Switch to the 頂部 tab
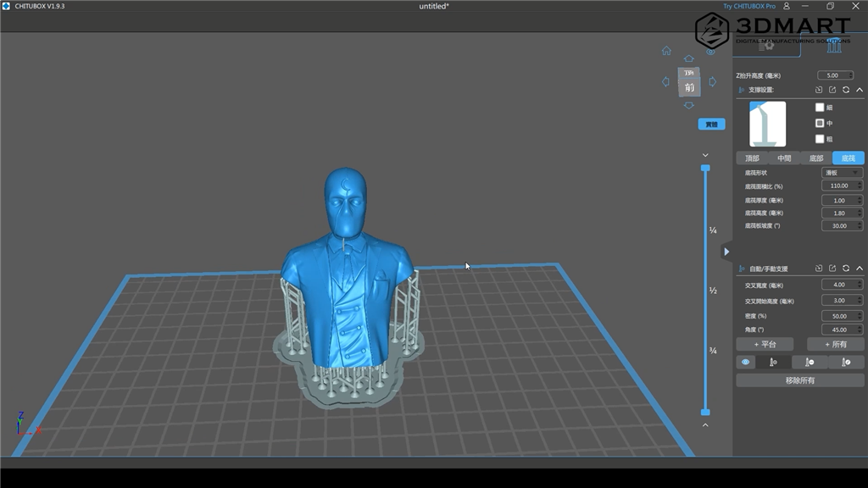 752,158
